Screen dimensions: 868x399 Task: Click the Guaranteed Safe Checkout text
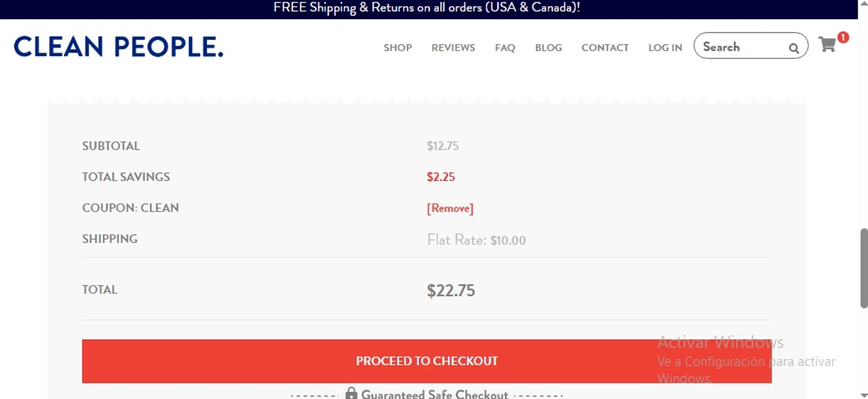(x=434, y=394)
